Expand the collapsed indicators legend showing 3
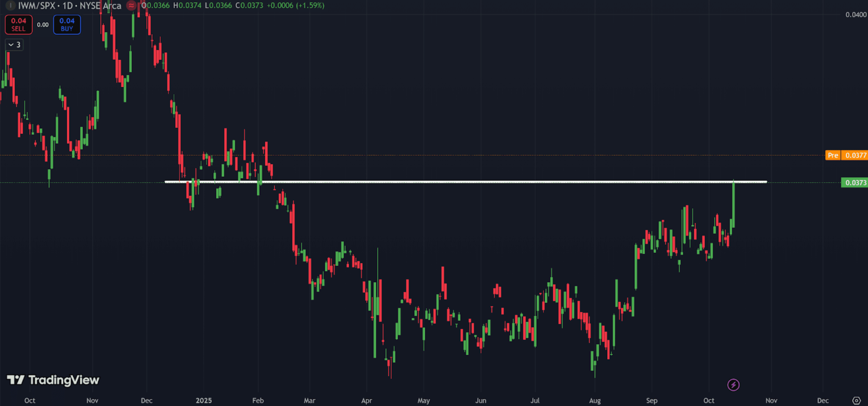868x406 pixels. tap(14, 44)
